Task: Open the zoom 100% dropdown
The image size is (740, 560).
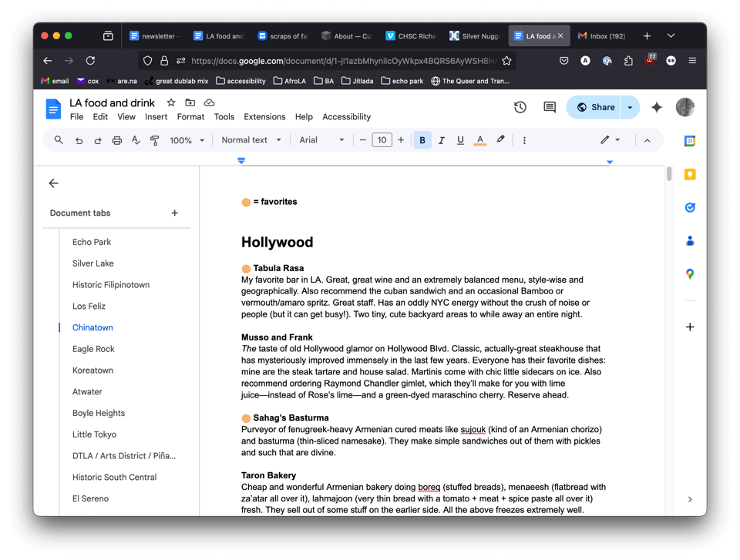Action: click(x=187, y=140)
